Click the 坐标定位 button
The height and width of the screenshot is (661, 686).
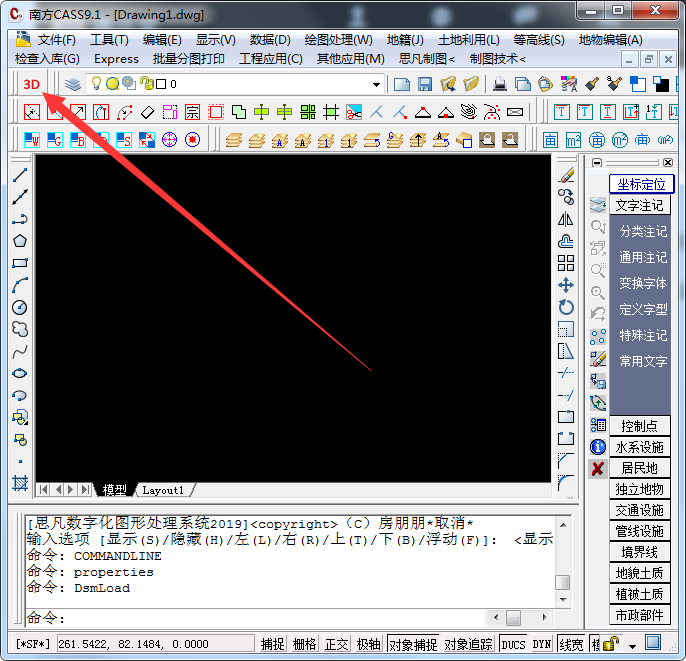[641, 184]
